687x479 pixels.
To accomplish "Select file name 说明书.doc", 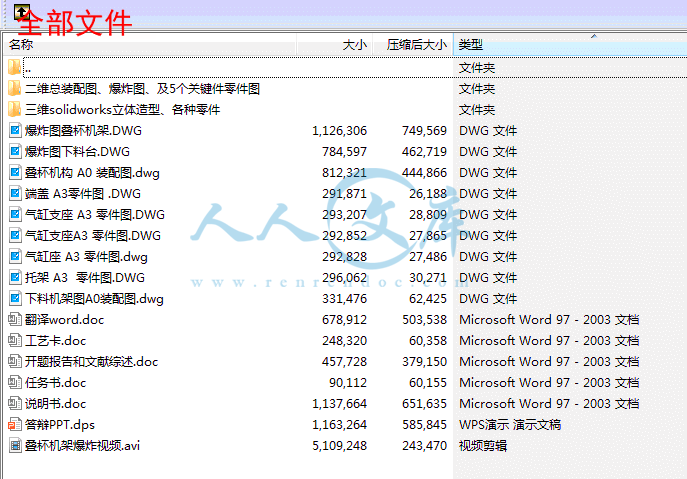I will coord(56,404).
